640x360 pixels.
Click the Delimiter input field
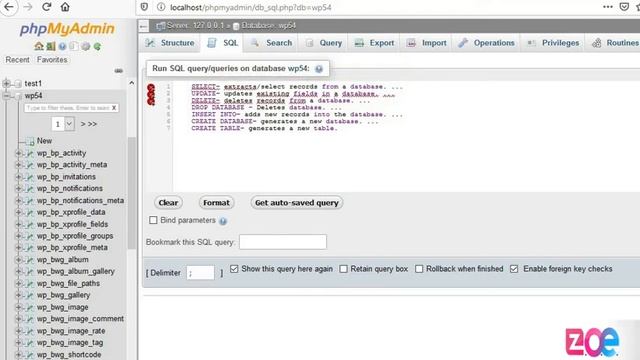[200, 272]
